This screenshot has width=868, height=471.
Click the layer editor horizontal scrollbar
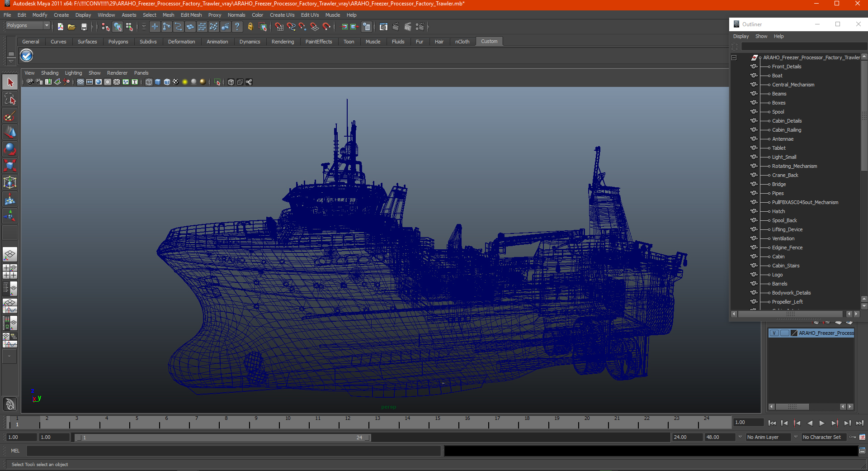tap(792, 407)
